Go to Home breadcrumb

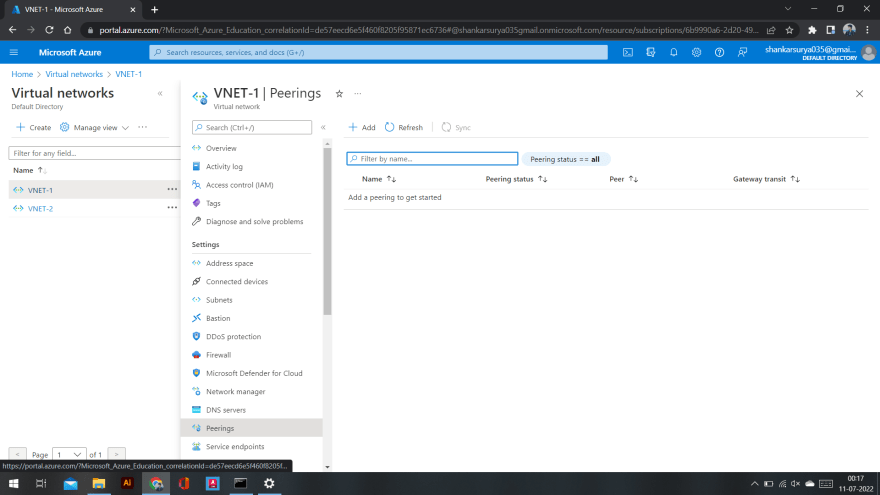[x=22, y=74]
